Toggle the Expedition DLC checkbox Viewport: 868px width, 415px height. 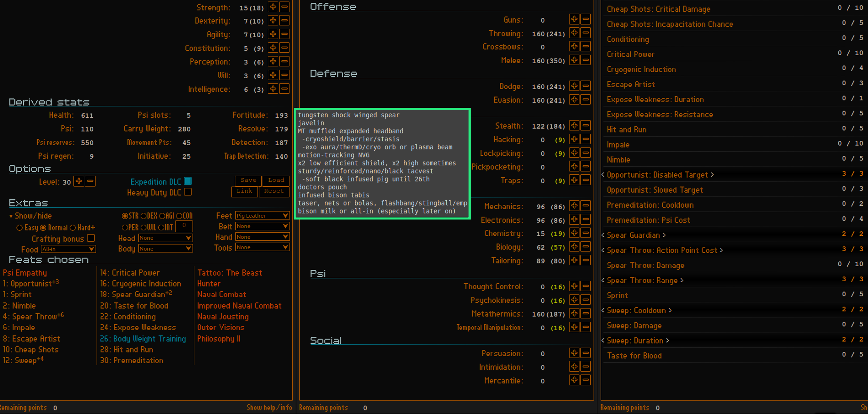[x=188, y=181]
